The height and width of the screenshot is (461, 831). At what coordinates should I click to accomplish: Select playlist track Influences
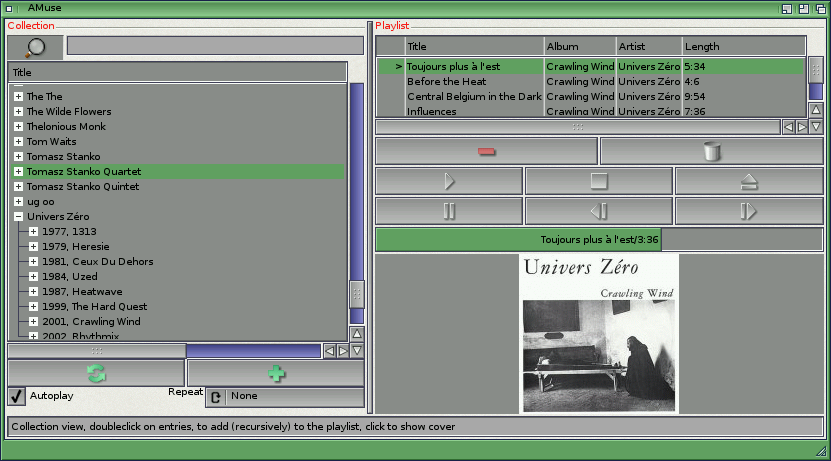590,111
